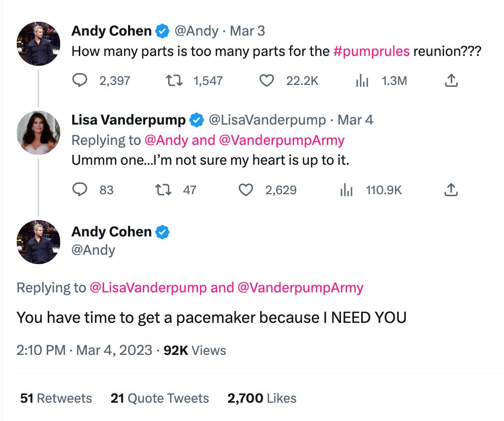Viewport: 504px width, 421px height.
Task: Retweet Andy Cohen's pumprules reunion tweet
Action: [x=174, y=80]
